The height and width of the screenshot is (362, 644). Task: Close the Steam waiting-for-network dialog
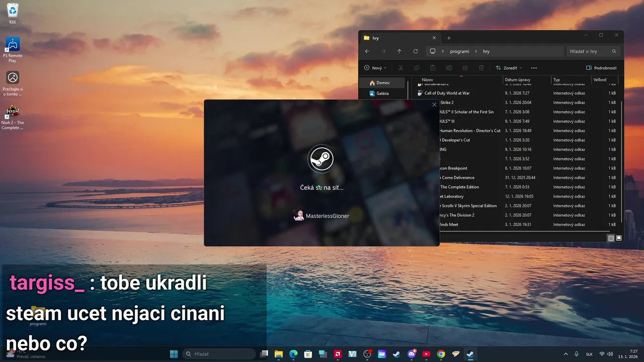click(x=434, y=105)
